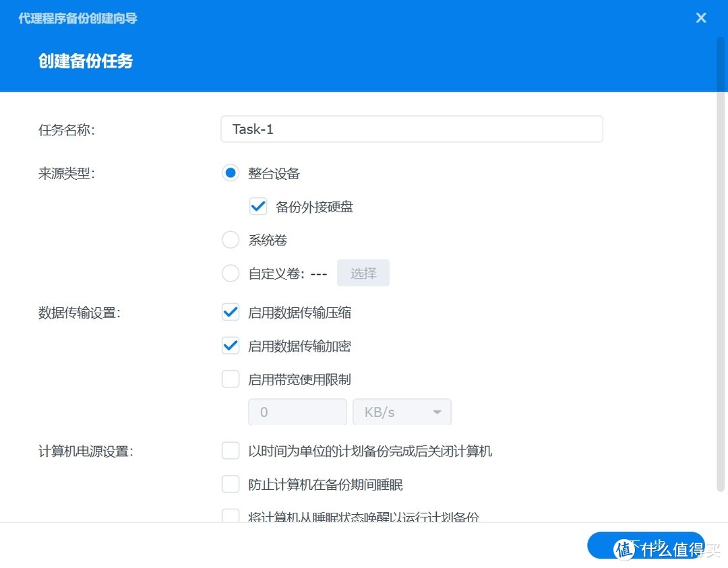Image resolution: width=728 pixels, height=568 pixels.
Task: Open the KB/s unit dropdown
Action: [402, 412]
